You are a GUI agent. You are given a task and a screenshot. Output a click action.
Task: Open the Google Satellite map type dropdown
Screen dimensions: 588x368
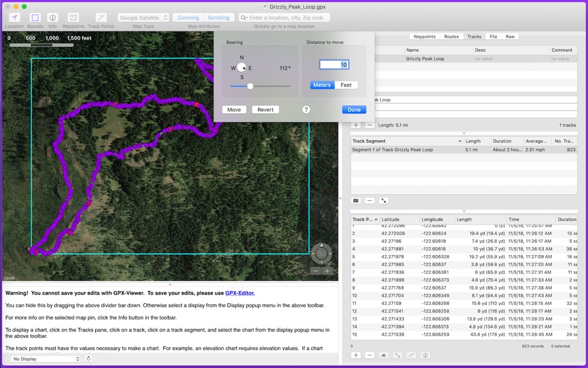point(144,18)
